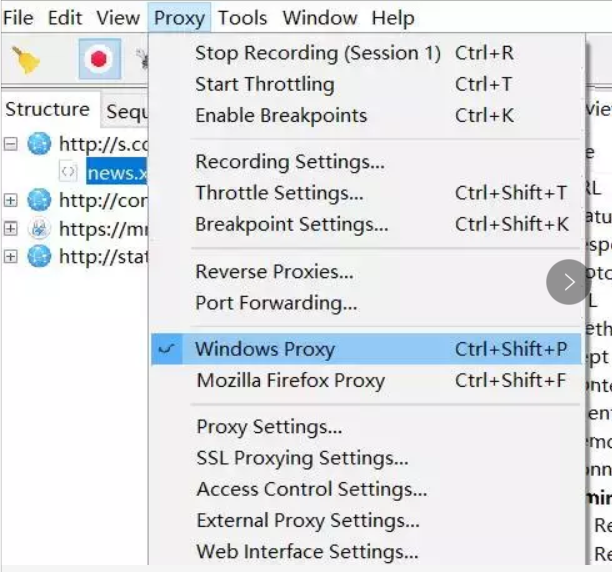Click the XML file icon next to news.x
612x572 pixels.
coord(68,172)
